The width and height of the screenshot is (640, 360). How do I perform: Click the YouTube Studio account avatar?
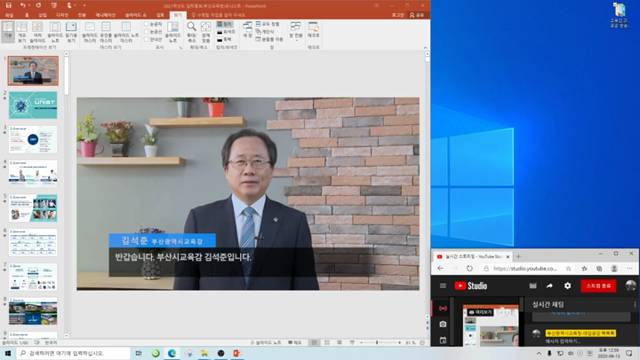(x=630, y=286)
